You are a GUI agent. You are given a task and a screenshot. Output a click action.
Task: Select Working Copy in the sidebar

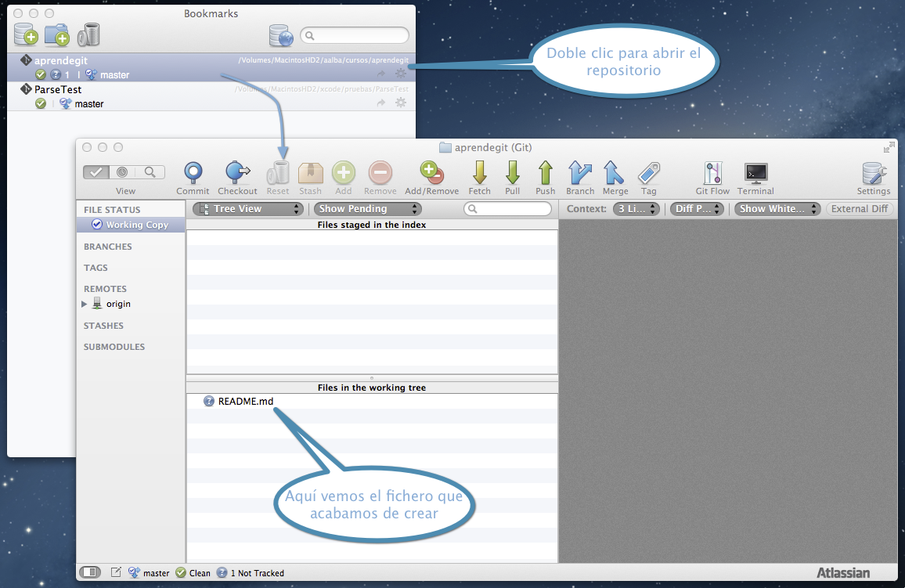pos(136,225)
